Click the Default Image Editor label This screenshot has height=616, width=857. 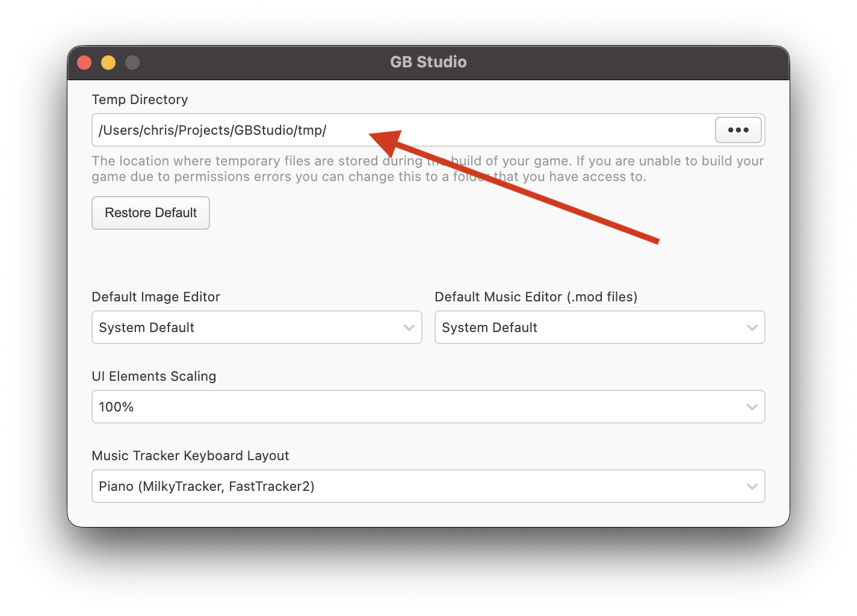point(156,297)
